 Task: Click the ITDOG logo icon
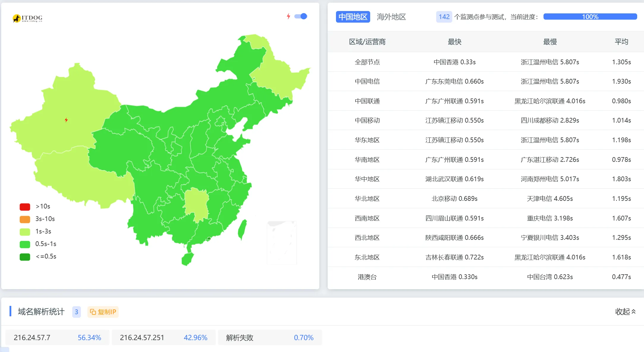17,18
